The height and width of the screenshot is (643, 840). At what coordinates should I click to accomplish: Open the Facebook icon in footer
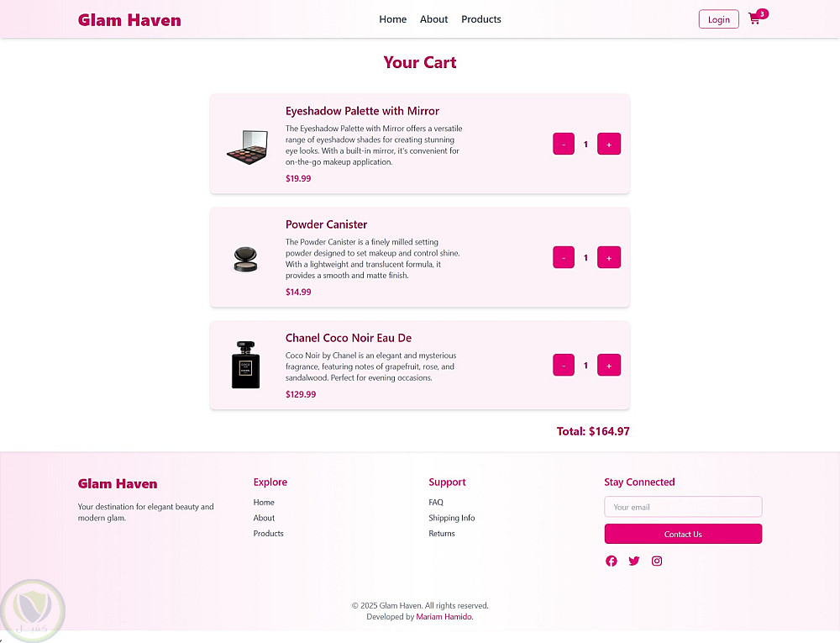tap(612, 561)
